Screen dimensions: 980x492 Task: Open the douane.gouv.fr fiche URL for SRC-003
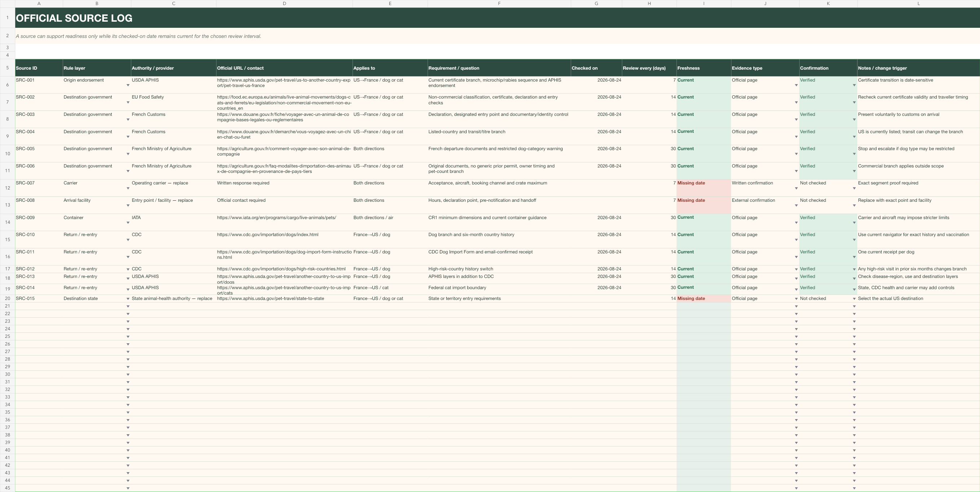pos(283,117)
